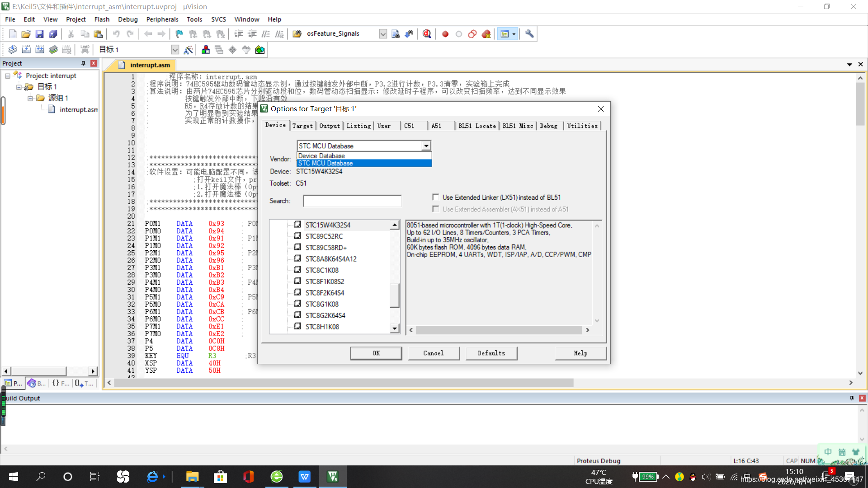Confirm the dialog with OK
The width and height of the screenshot is (868, 488).
[376, 353]
